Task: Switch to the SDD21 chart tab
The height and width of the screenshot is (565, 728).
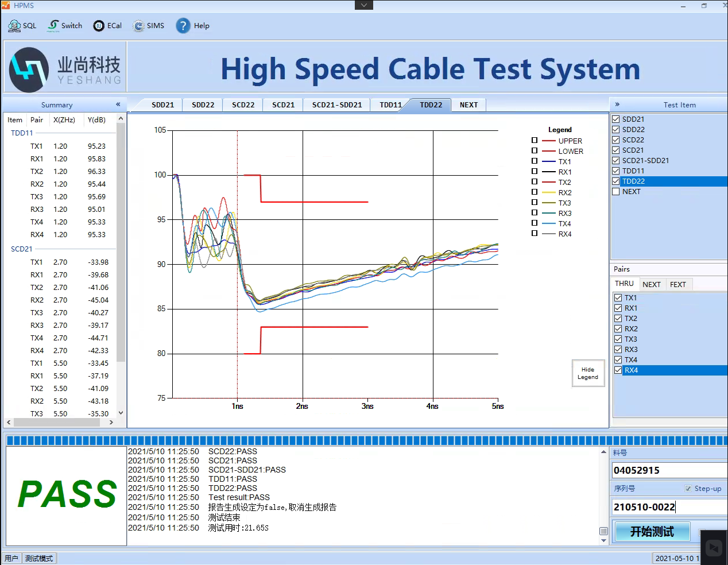Action: pos(163,105)
